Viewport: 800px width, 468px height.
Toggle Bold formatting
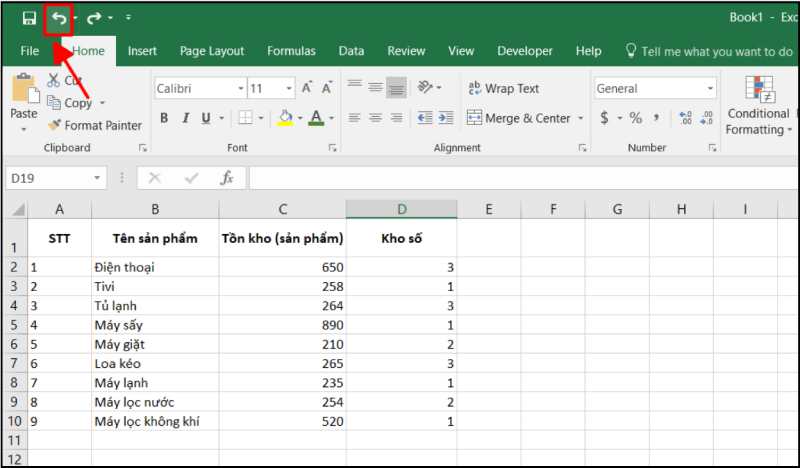[164, 118]
